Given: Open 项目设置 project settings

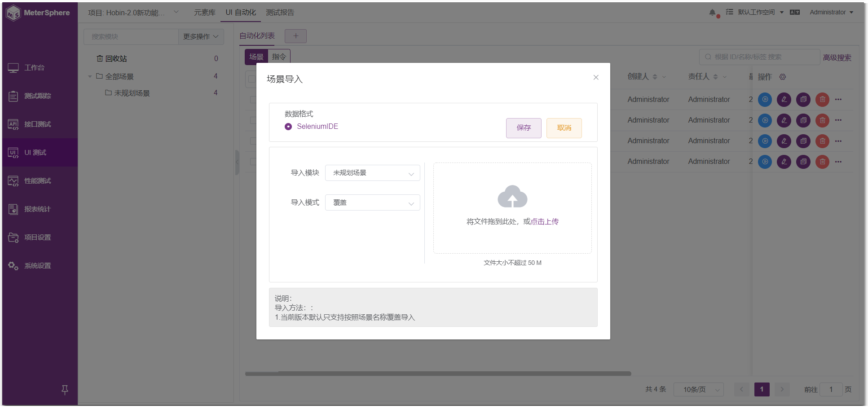Looking at the screenshot, I should (40, 237).
